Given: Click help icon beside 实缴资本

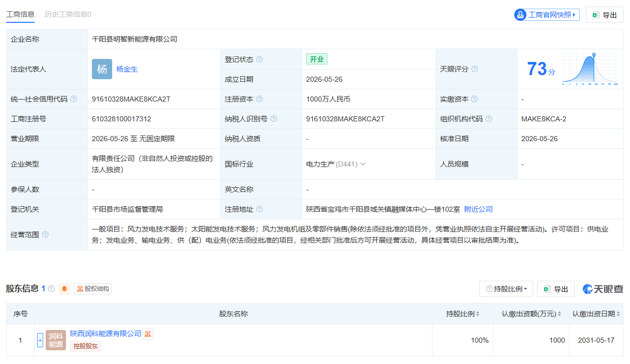Looking at the screenshot, I should point(474,99).
